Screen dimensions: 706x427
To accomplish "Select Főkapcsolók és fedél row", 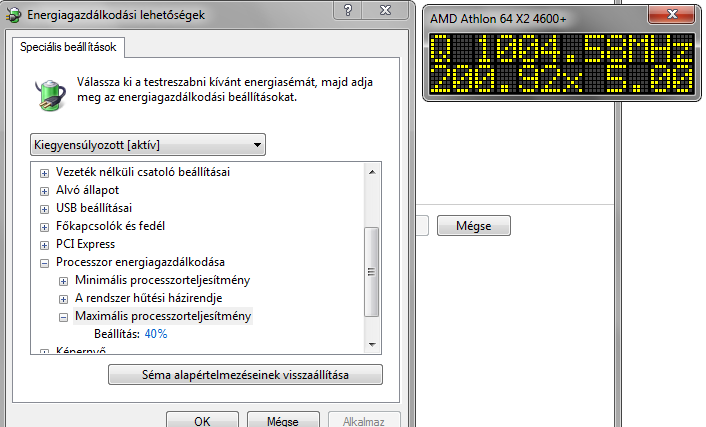I will pyautogui.click(x=110, y=226).
